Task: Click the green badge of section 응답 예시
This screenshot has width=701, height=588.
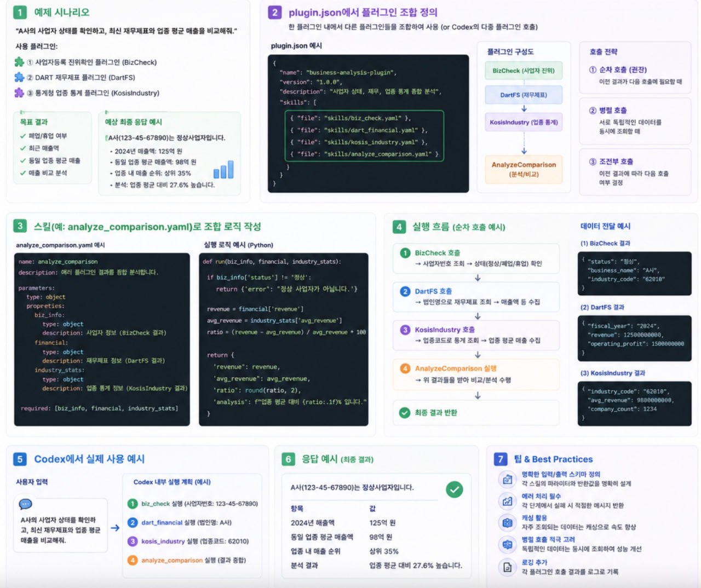Action: (288, 459)
